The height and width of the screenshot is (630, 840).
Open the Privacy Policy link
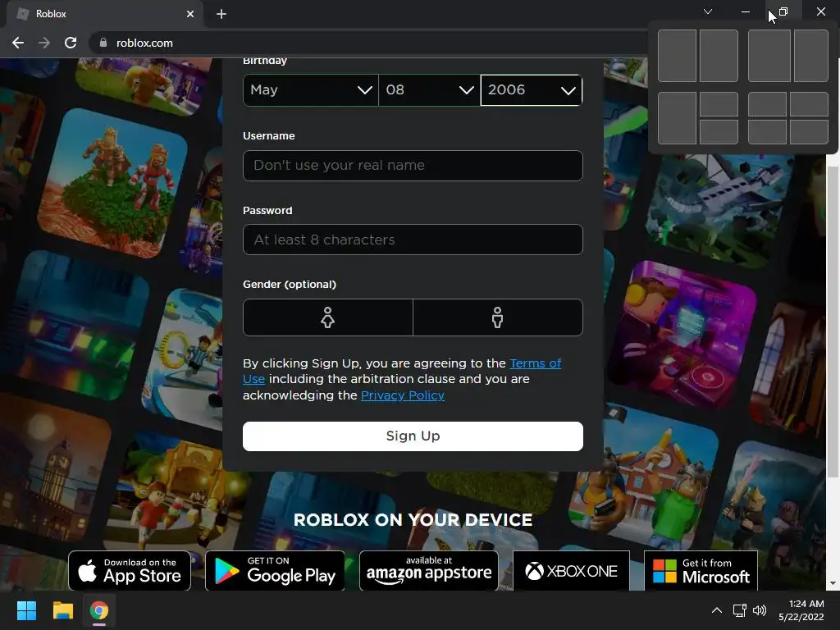coord(402,395)
